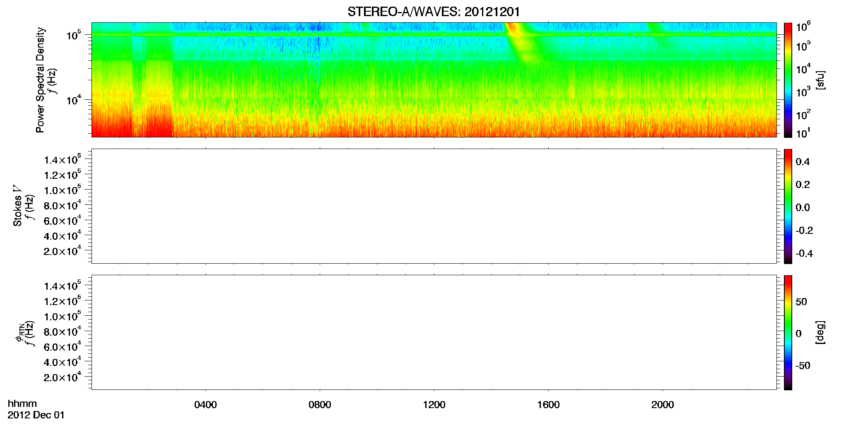Click 8.0×10^4 tick in phi RTN panel
The width and height of the screenshot is (868, 447).
click(x=63, y=332)
